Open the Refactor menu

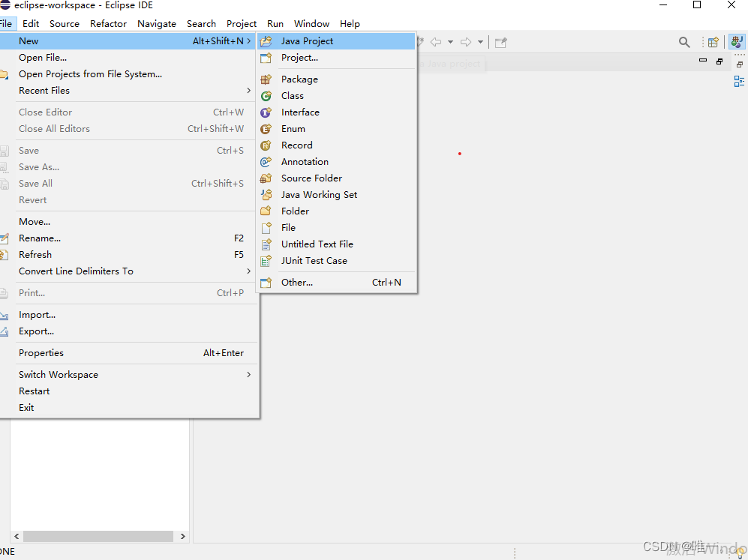point(108,24)
